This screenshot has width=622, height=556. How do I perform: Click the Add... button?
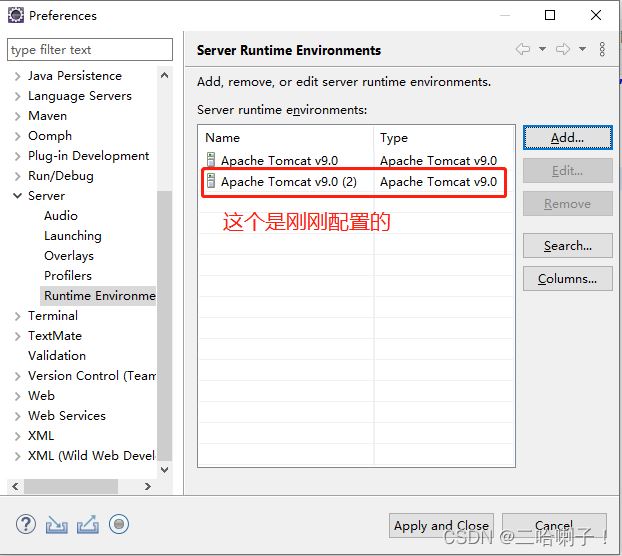click(x=567, y=138)
